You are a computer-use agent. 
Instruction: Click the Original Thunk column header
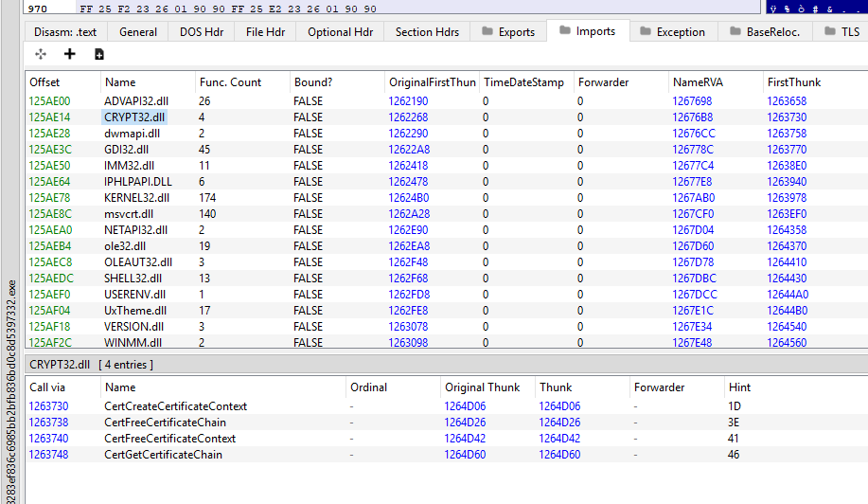[487, 387]
